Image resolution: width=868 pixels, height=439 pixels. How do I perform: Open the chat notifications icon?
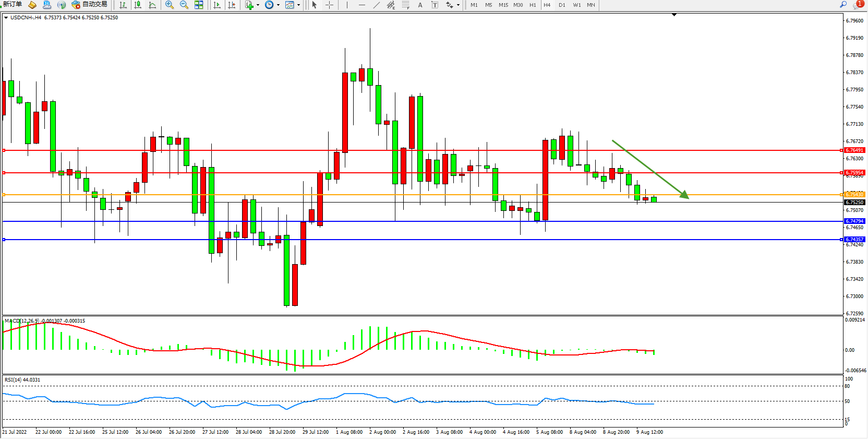(858, 4)
